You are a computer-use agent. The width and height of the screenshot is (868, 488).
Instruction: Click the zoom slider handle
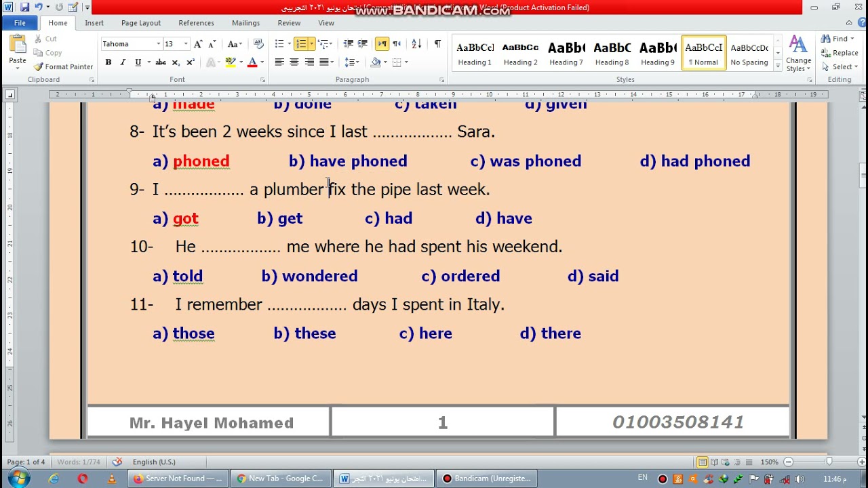click(829, 462)
